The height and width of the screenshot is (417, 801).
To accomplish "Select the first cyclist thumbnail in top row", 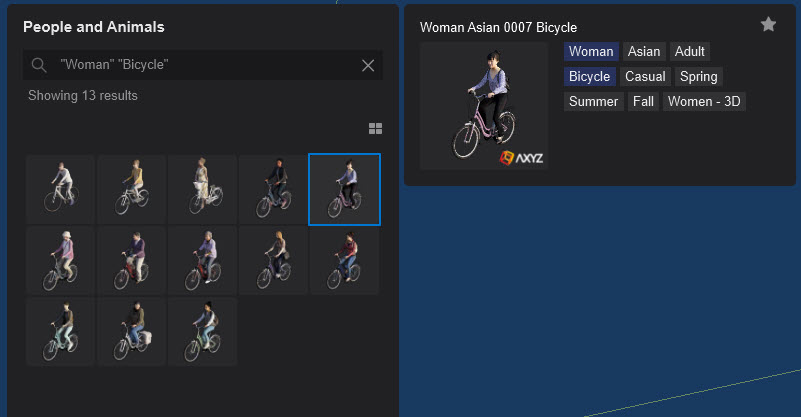I will [61, 189].
